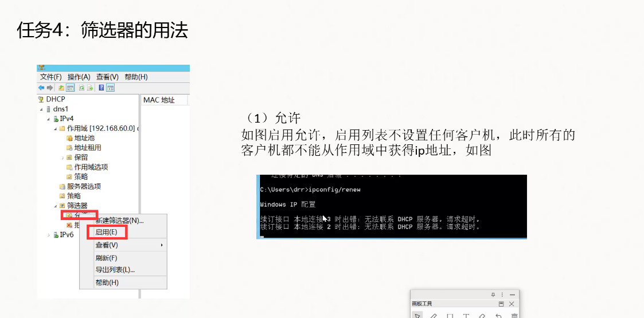This screenshot has height=318, width=644.
Task: Select the arrow pointer tool in 画板工具
Action: (417, 316)
